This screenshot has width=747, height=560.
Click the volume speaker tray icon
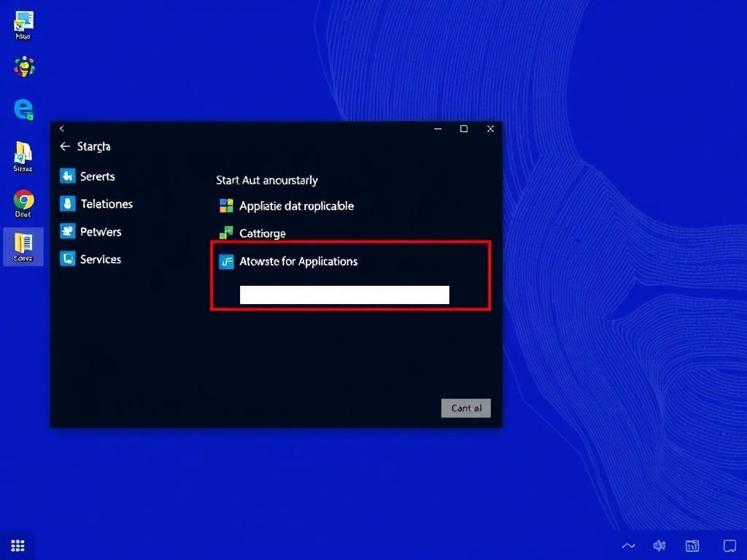(x=659, y=545)
